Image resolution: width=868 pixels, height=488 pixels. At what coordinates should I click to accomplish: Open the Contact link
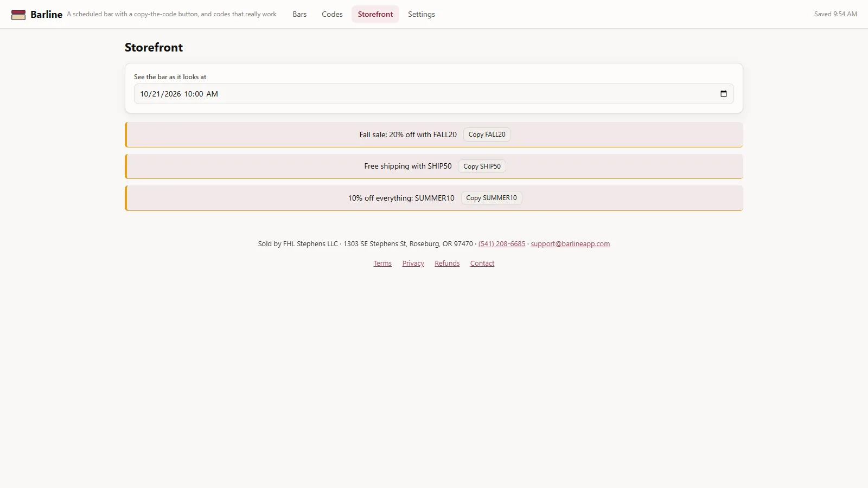[x=482, y=264]
